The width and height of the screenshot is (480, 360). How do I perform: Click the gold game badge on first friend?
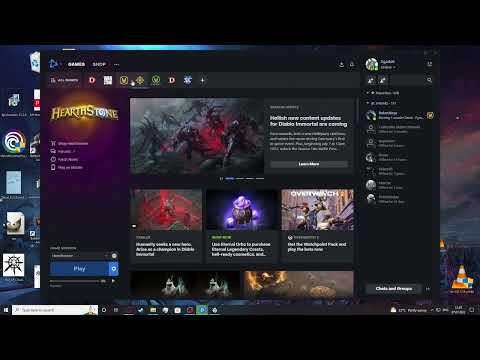430,115
